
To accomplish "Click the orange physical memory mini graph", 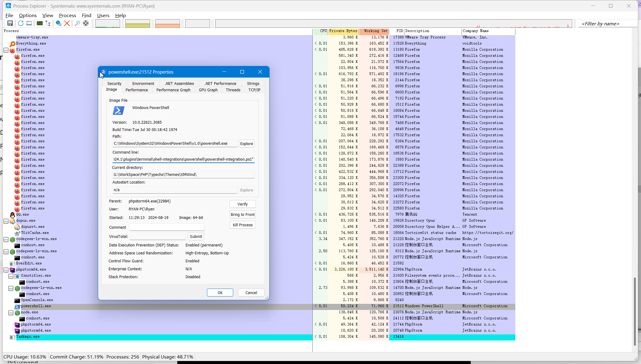I will pyautogui.click(x=168, y=24).
